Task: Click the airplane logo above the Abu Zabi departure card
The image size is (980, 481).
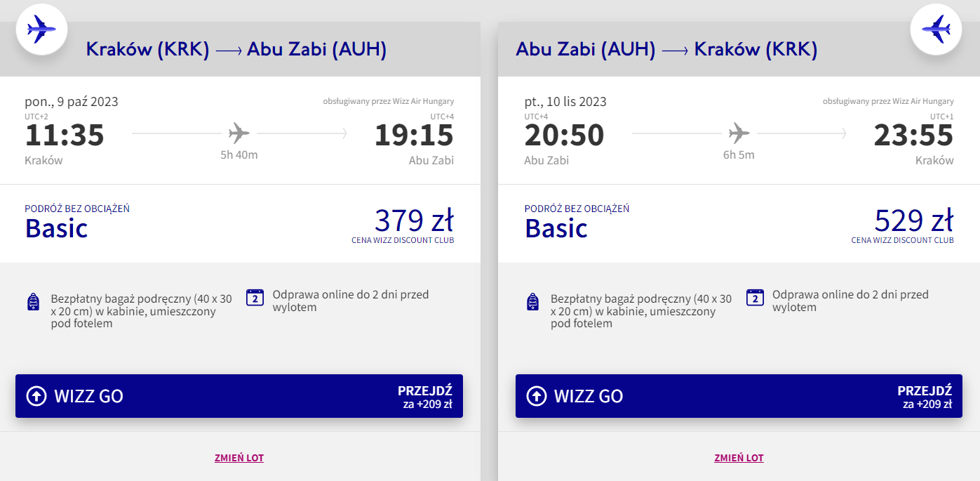Action: [936, 29]
